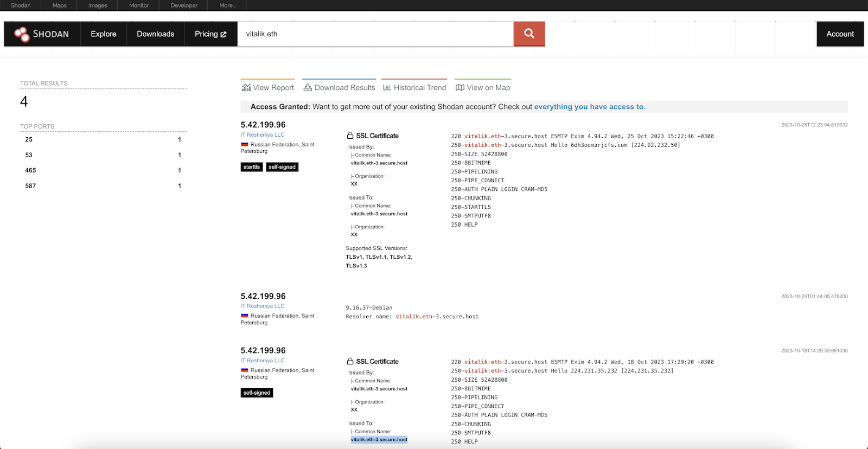Click the self-signed tag in the first result

pyautogui.click(x=282, y=167)
